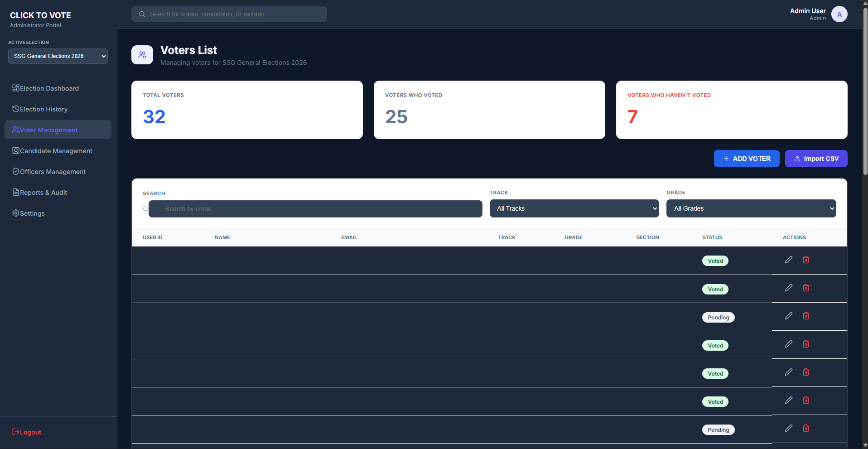
Task: Go to Election Dashboard
Action: tap(49, 88)
